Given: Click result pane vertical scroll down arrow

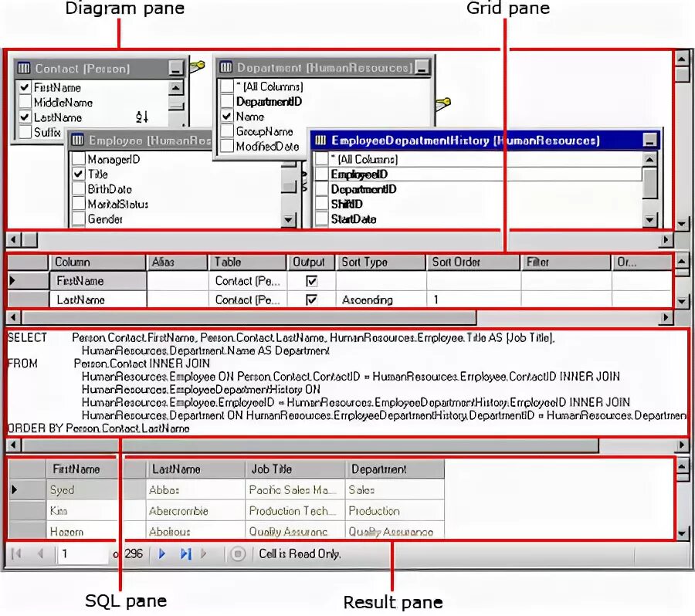Looking at the screenshot, I should coord(682,533).
